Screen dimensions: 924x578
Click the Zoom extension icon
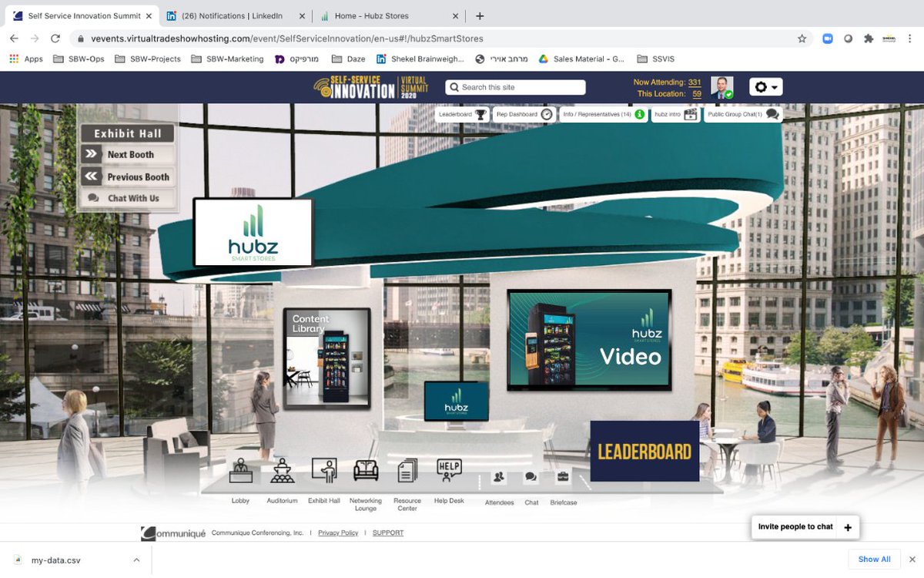[x=828, y=38]
